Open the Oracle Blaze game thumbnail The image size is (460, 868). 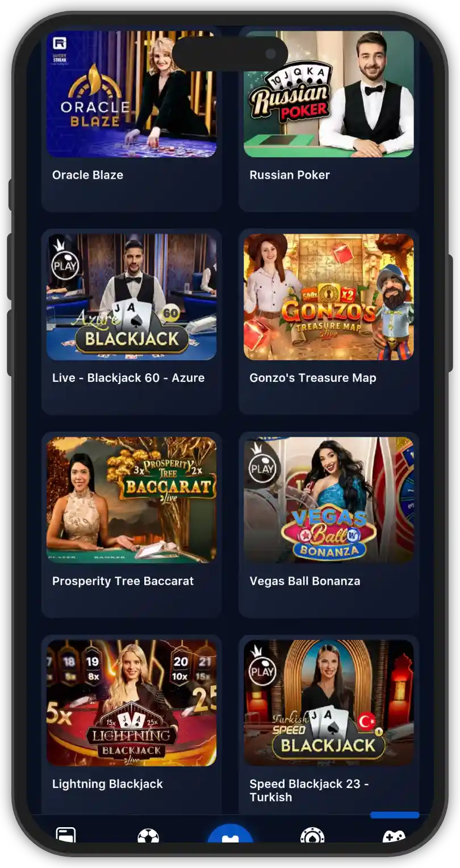coord(132,94)
